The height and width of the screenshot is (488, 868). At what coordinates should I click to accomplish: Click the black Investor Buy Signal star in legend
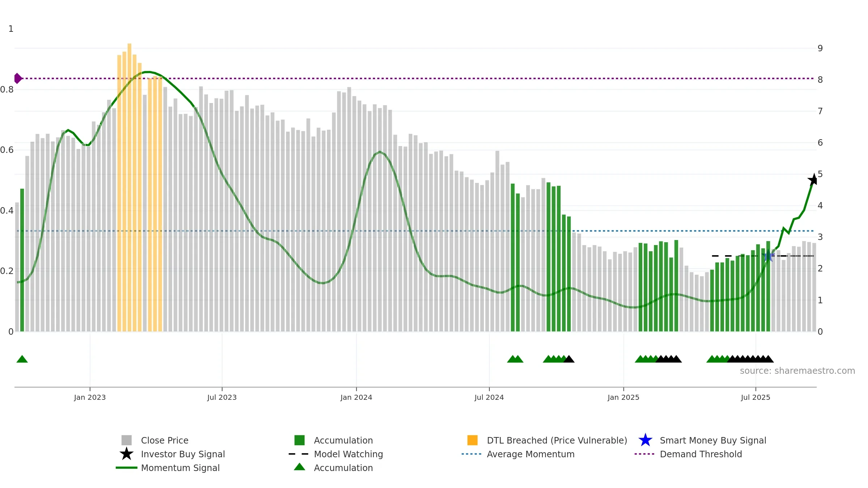click(127, 454)
